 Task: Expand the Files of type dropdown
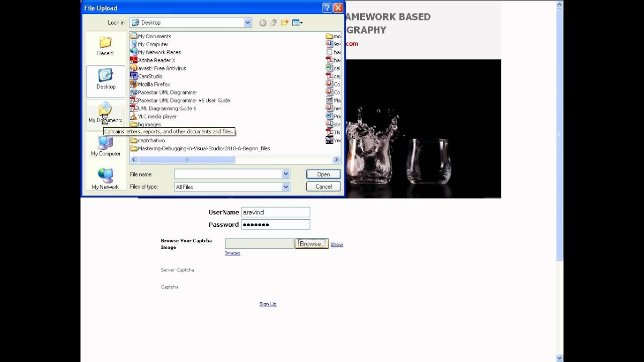click(286, 187)
